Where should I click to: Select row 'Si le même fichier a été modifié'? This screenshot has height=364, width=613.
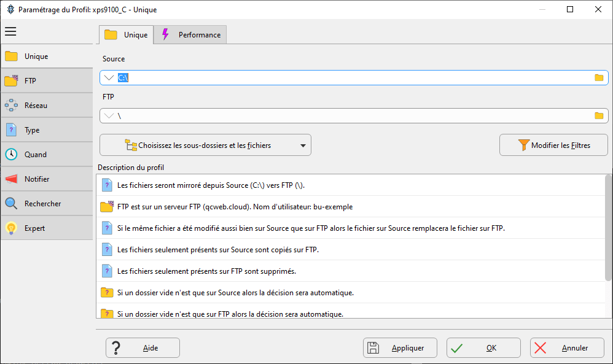tap(350, 228)
